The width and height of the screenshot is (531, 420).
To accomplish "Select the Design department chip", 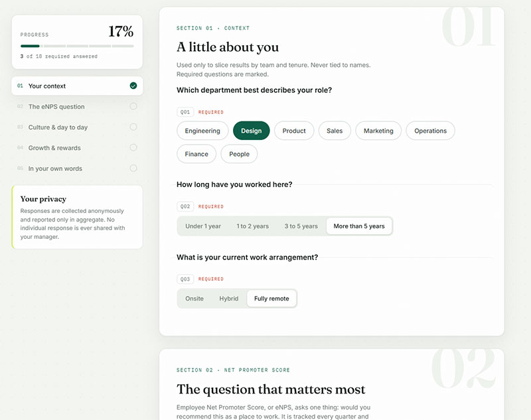I will pos(252,131).
